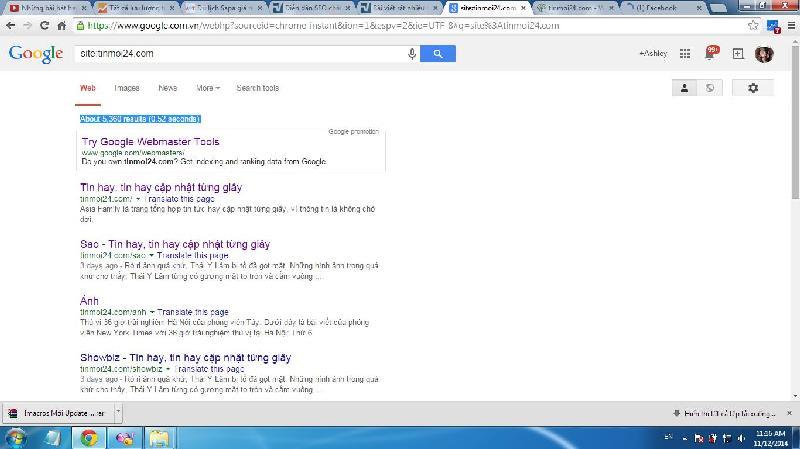
Task: Focus the search box with site:tinmoi24.com
Action: [x=240, y=54]
